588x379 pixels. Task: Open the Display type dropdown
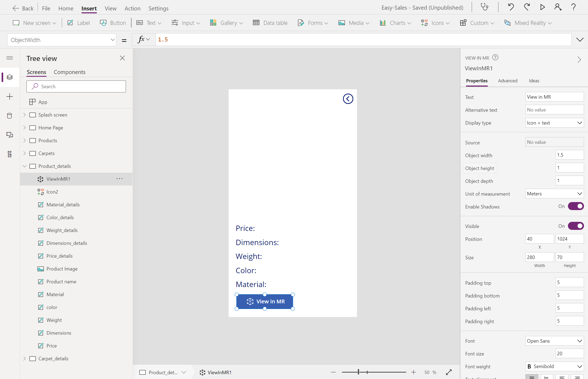click(555, 123)
